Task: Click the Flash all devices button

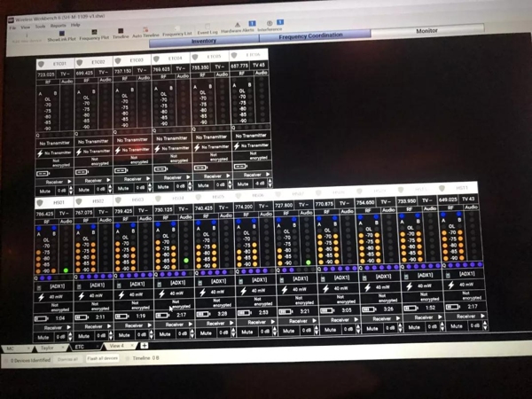Action: pos(103,358)
